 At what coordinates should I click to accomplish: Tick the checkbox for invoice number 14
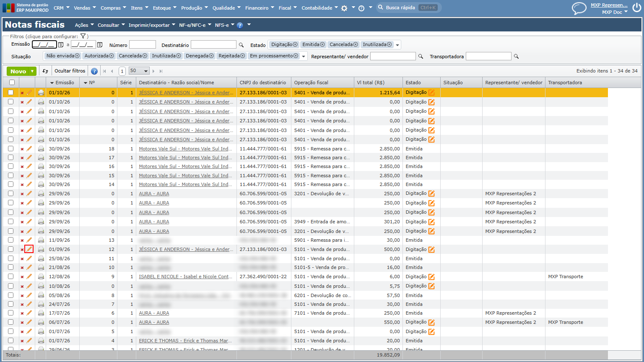tap(11, 184)
